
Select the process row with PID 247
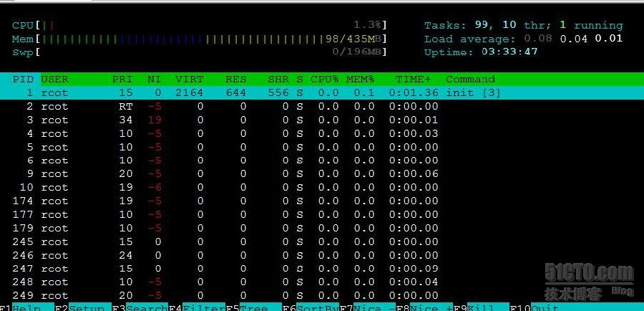coord(322,269)
